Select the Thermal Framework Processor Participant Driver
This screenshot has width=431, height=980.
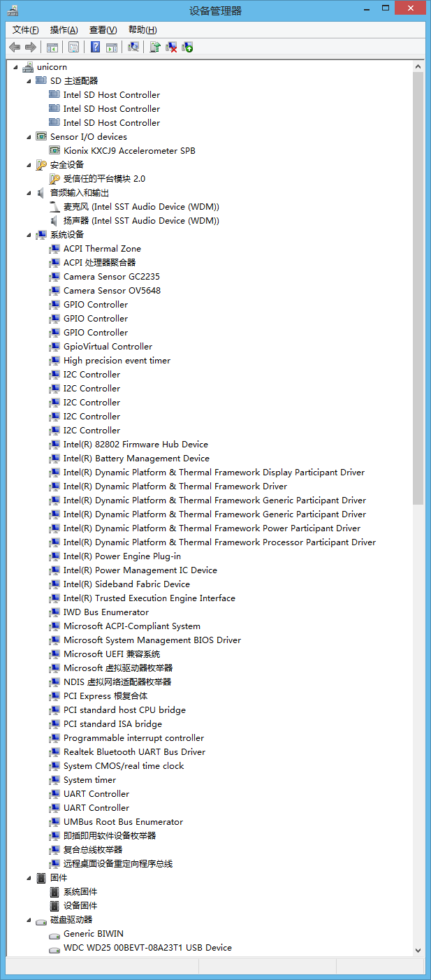pos(219,542)
